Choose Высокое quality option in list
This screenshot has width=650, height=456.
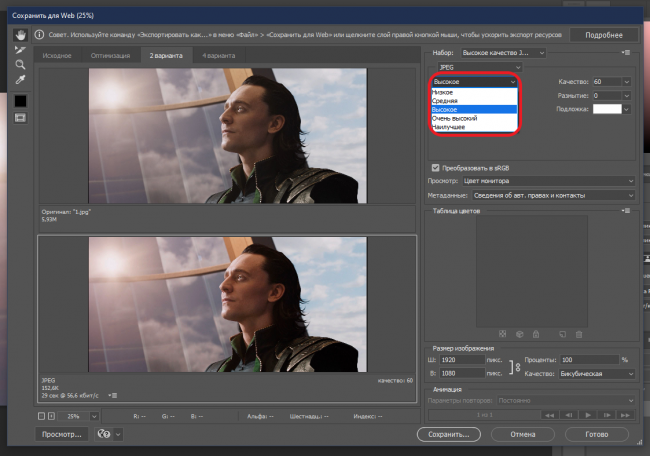pyautogui.click(x=474, y=109)
